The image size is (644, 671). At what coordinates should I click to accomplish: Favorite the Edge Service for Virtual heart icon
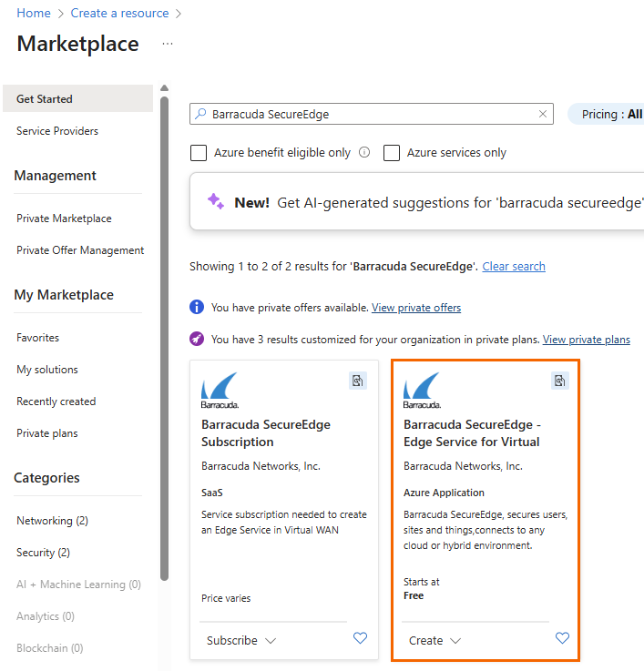pos(562,638)
